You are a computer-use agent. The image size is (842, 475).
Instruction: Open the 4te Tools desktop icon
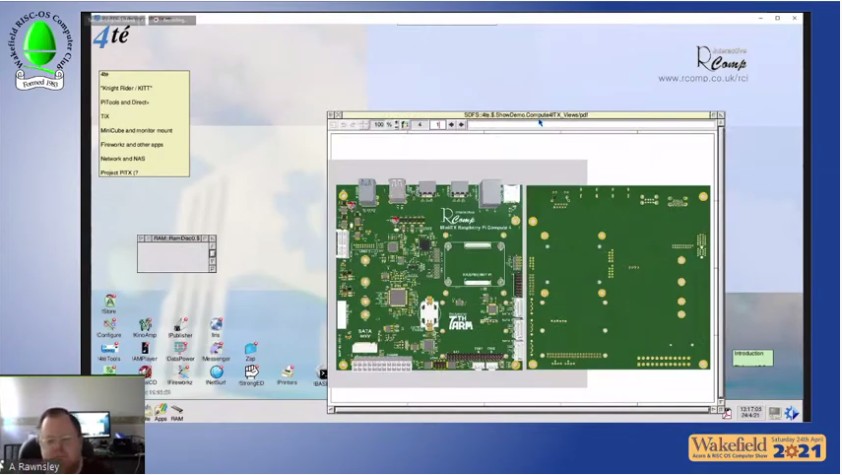(x=109, y=352)
